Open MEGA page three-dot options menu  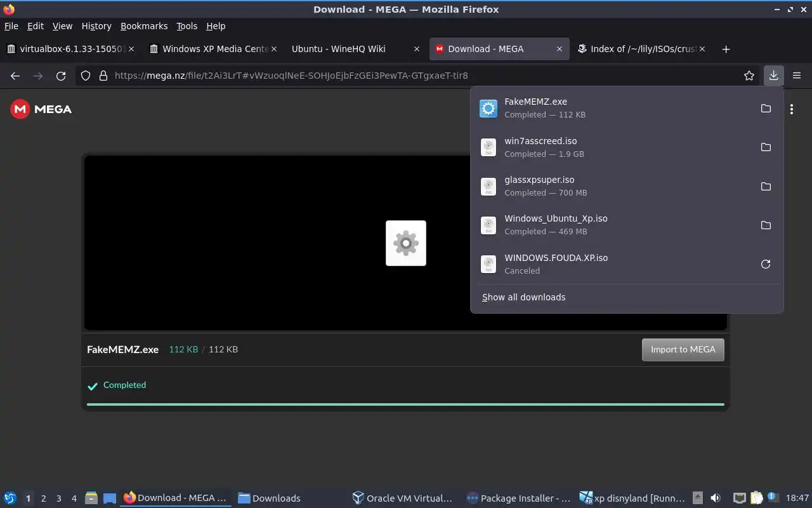coord(792,109)
